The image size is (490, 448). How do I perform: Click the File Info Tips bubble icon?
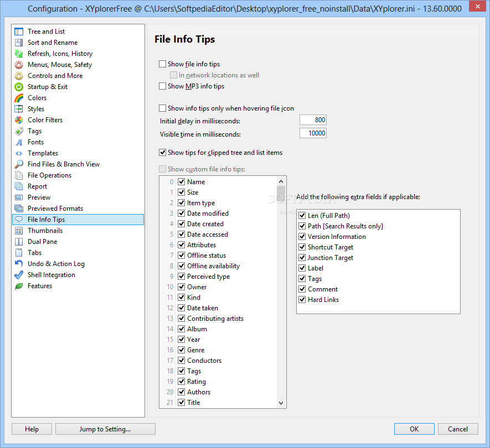tap(19, 220)
